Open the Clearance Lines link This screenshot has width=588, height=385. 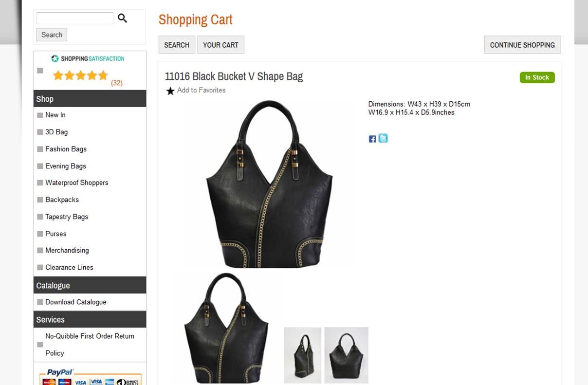tap(69, 267)
